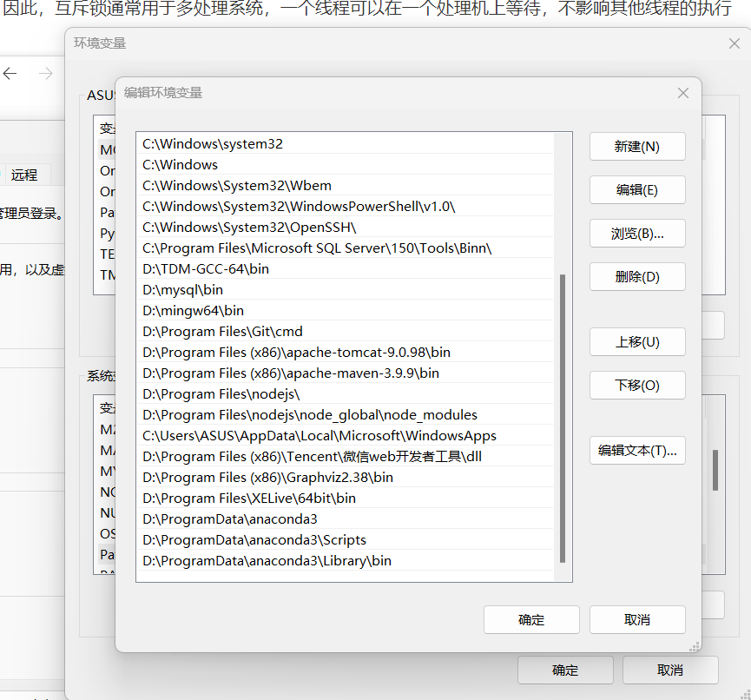This screenshot has width=751, height=700.
Task: Select the node_global\node_modules path
Action: click(347, 414)
